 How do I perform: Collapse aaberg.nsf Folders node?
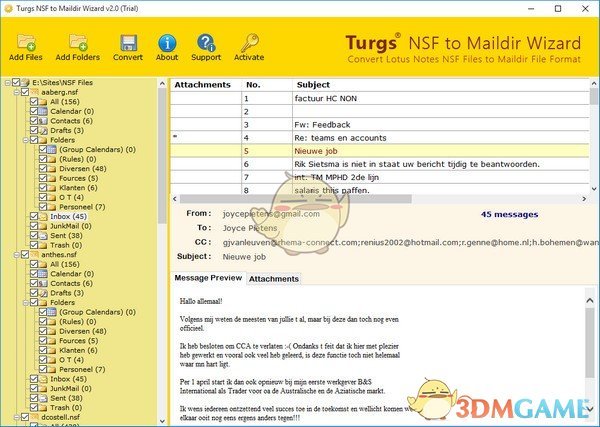pos(25,140)
